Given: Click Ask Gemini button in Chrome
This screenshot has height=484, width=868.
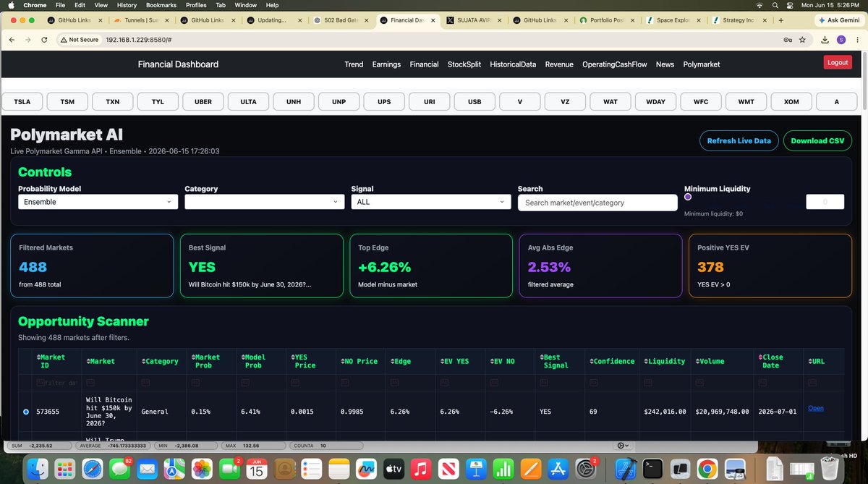Looking at the screenshot, I should click(838, 20).
